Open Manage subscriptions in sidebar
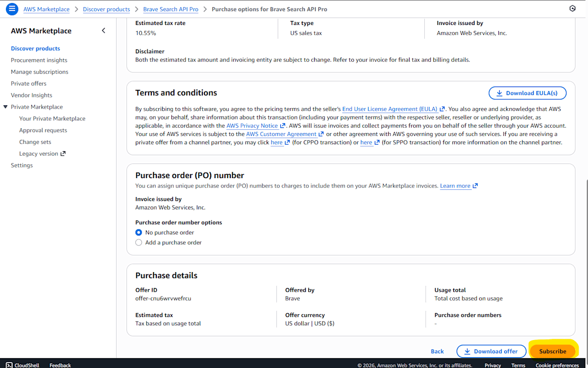The image size is (588, 368). click(40, 72)
